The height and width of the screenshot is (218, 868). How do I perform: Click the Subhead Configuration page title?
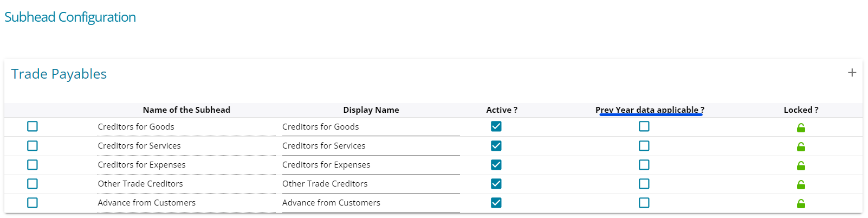(x=70, y=17)
